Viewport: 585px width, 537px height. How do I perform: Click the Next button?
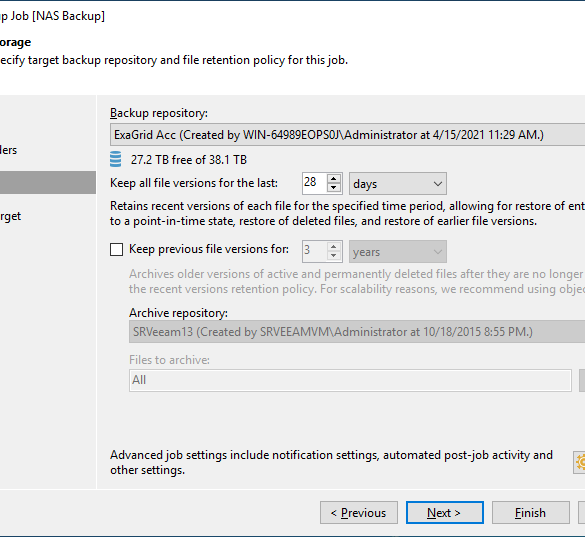click(445, 513)
